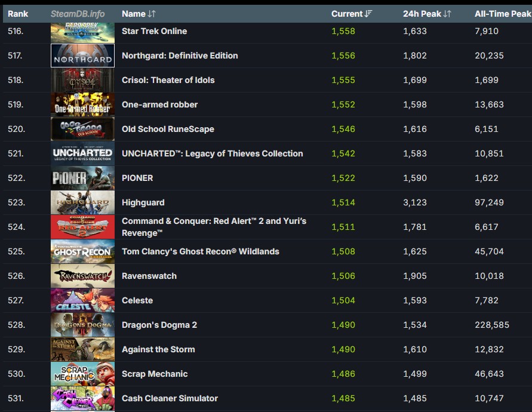This screenshot has width=532, height=412.
Task: Click all-time peak value 46,643
Action: 489,374
